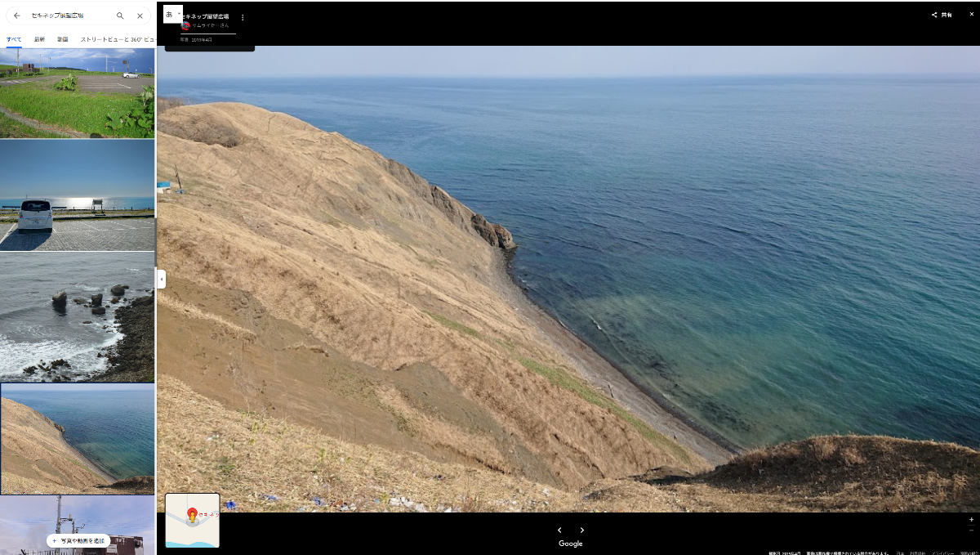Switch to the 動画 tab

click(x=63, y=39)
